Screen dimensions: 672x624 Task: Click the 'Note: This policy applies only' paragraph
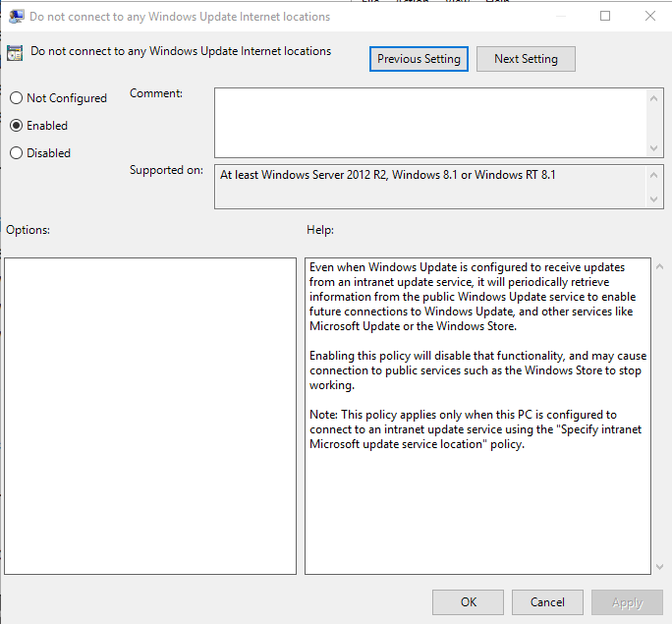click(476, 429)
